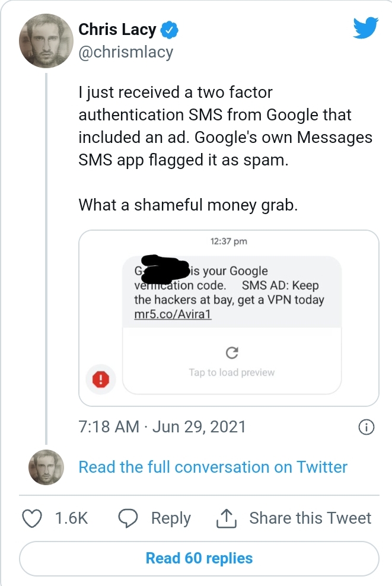Viewport: 392px width, 586px height.
Task: Open the tweet info icon
Action: (x=367, y=427)
